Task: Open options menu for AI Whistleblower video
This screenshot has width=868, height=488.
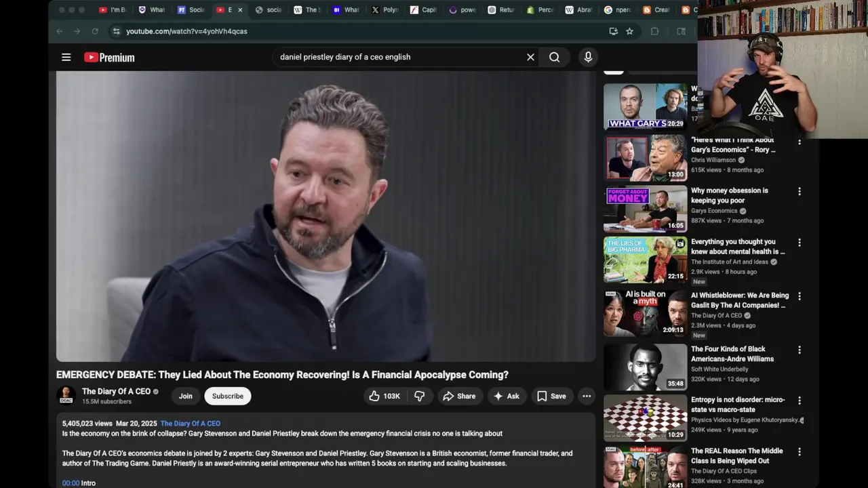Action: (799, 296)
